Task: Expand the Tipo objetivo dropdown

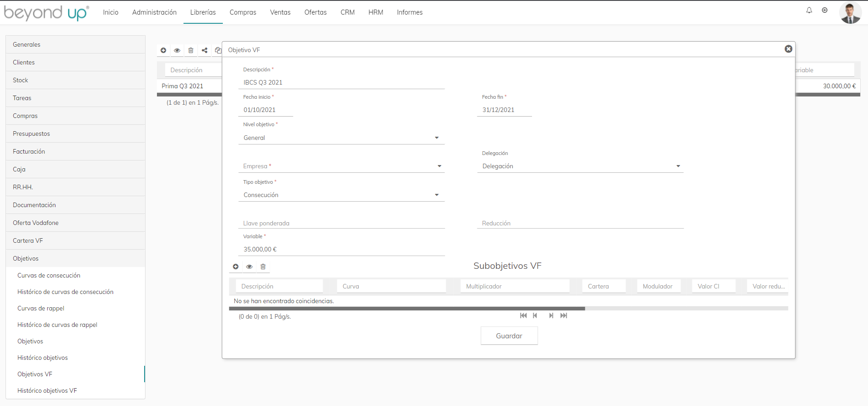Action: click(x=341, y=195)
